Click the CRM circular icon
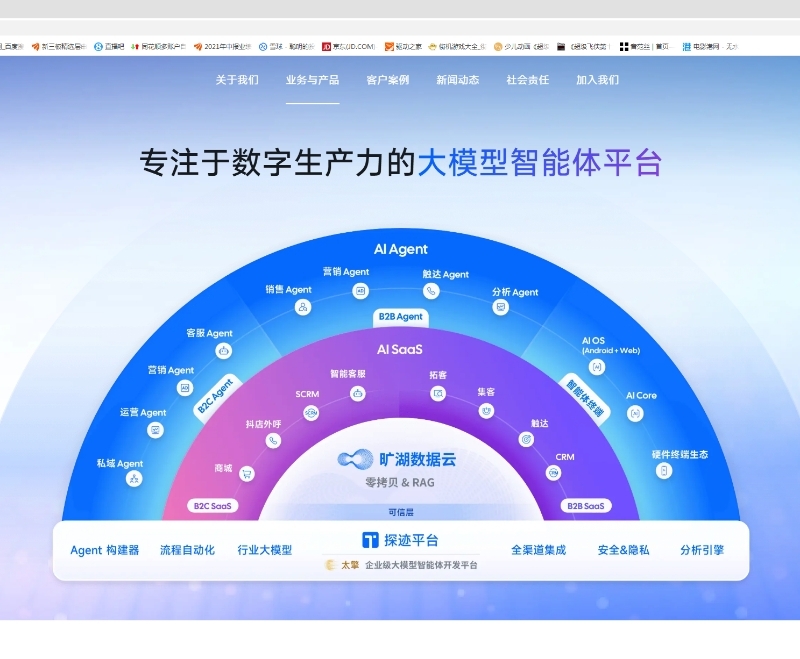This screenshot has height=659, width=800. 553,473
